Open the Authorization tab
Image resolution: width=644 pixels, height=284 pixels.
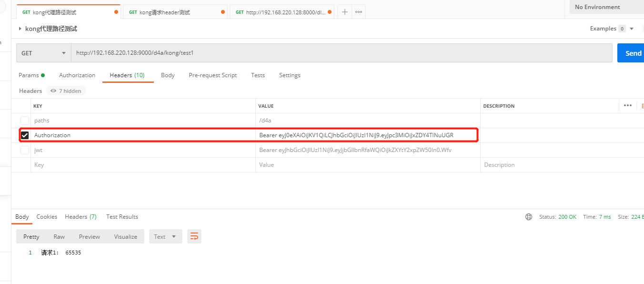(77, 75)
